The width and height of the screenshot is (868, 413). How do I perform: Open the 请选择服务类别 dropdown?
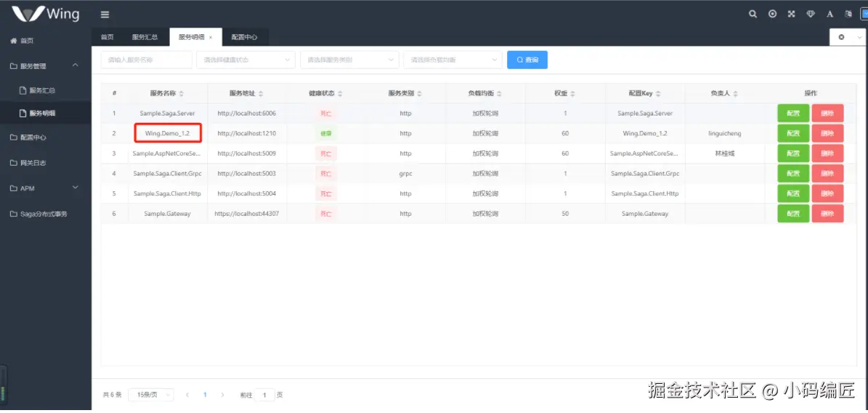point(349,60)
